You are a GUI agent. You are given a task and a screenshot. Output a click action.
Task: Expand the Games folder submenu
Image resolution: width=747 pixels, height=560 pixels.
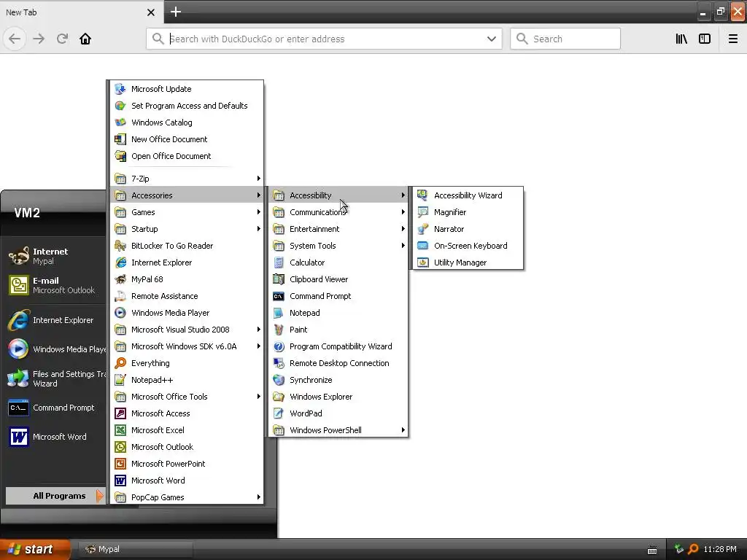pyautogui.click(x=187, y=212)
